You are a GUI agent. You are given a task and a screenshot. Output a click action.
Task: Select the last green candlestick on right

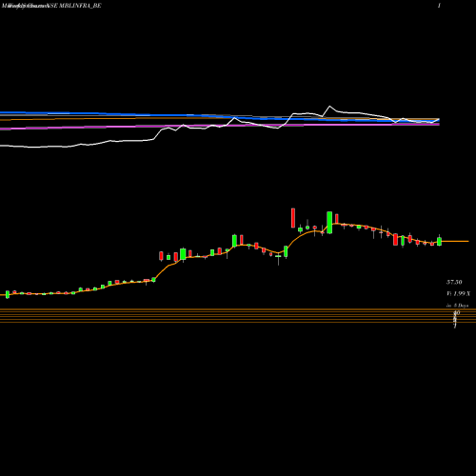coord(439,241)
